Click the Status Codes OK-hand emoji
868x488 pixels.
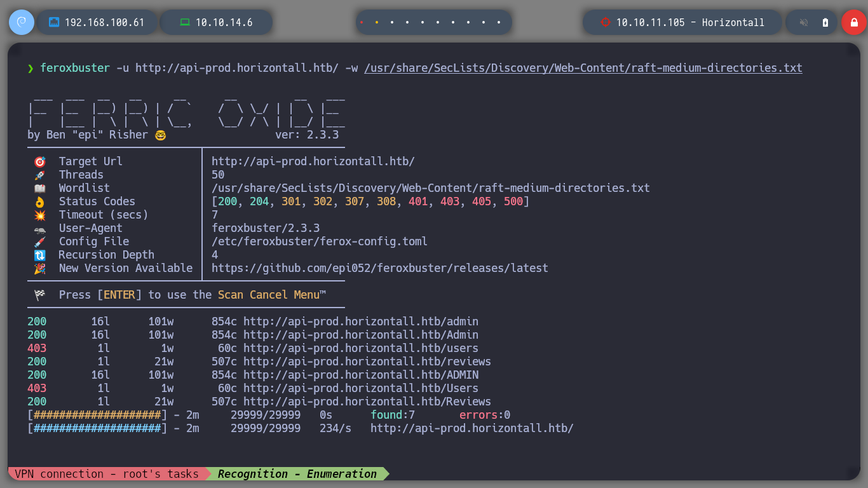pos(39,201)
